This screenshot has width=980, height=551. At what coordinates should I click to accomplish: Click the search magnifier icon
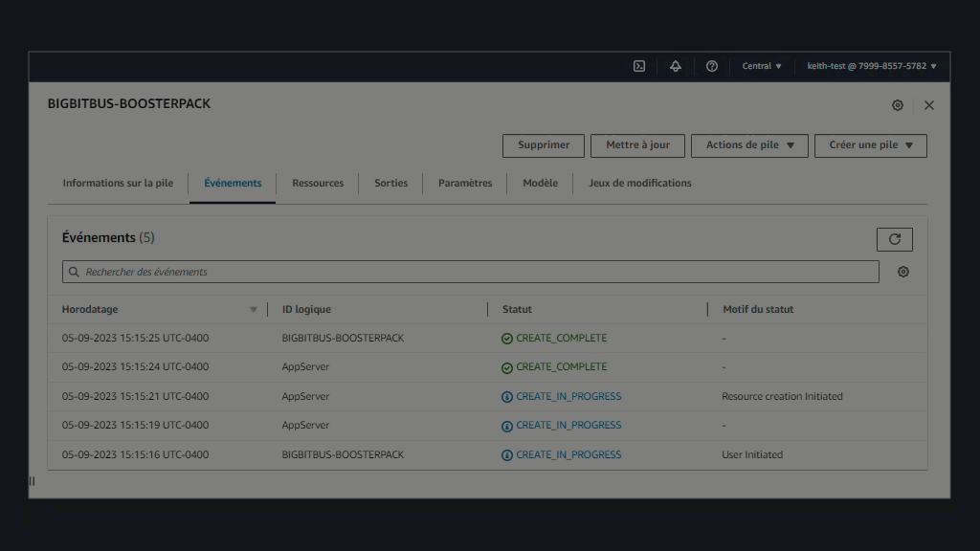74,272
